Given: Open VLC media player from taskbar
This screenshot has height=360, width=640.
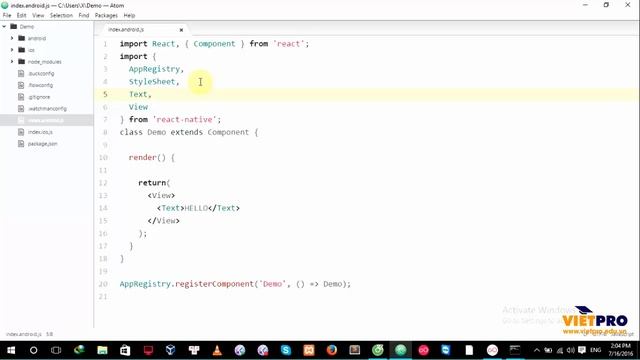Looking at the screenshot, I should pos(217,350).
